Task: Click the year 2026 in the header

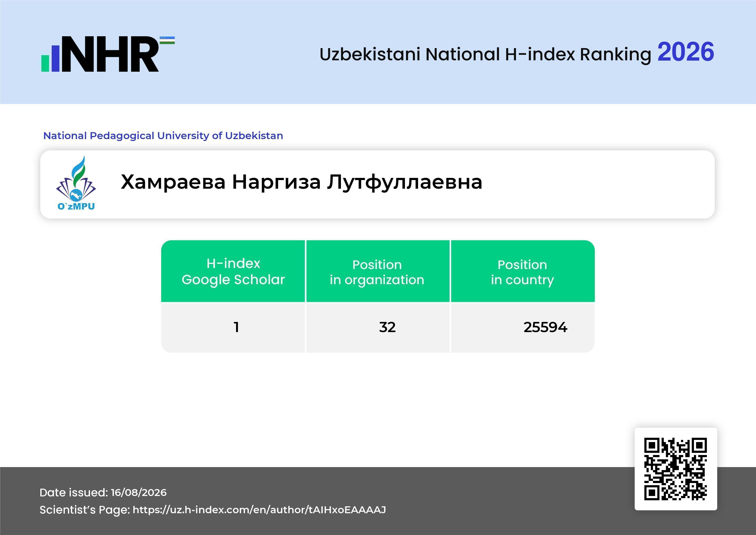Action: (x=686, y=52)
